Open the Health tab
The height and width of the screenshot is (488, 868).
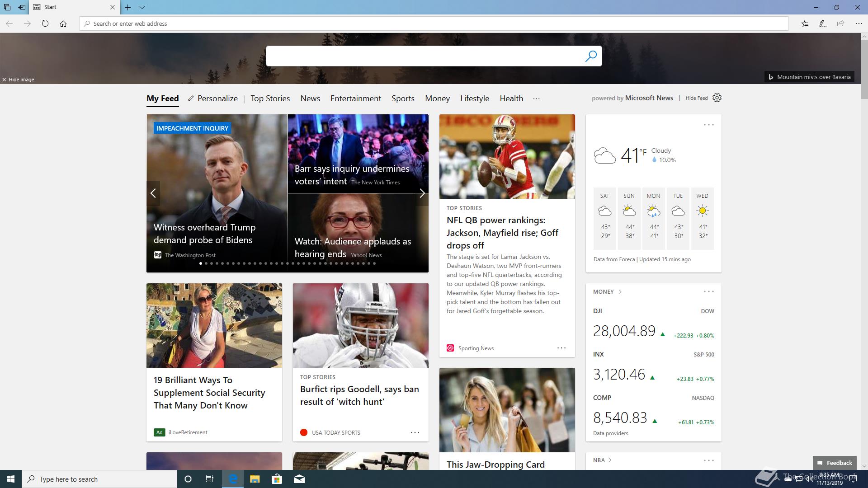coord(511,99)
